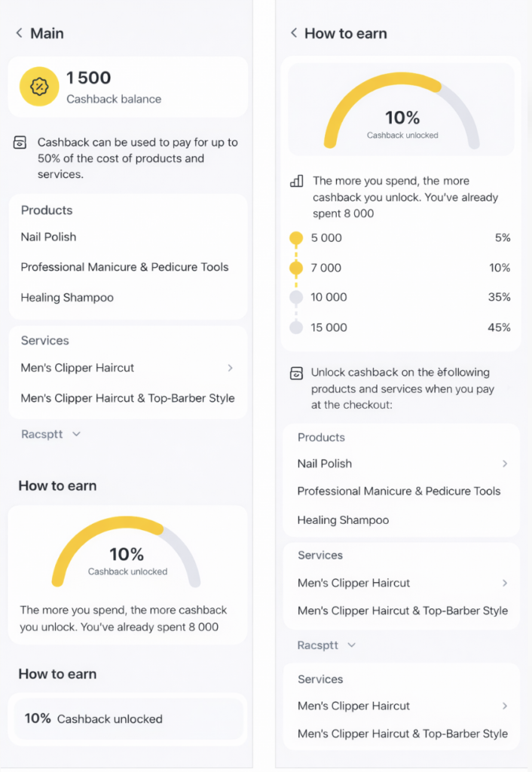
Task: Open Men's Clipper Haircut & Top-Barber Style in Main panel
Action: pyautogui.click(x=127, y=398)
